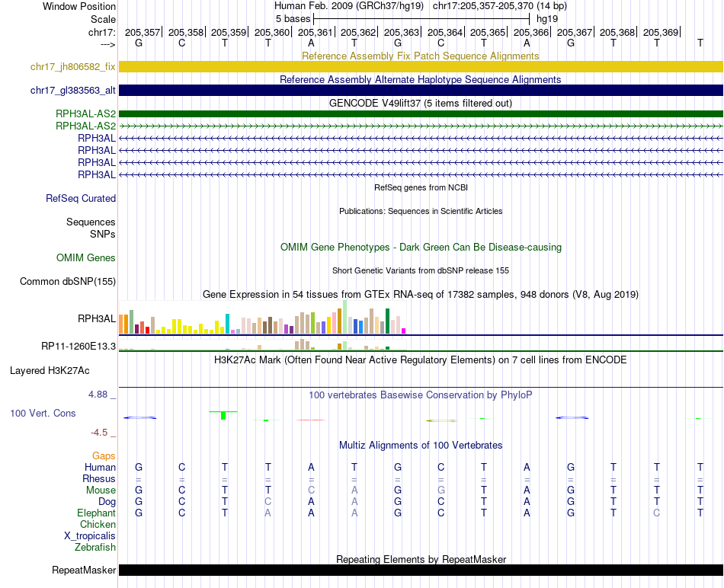The height and width of the screenshot is (588, 724).
Task: Open Short Genetic Variants from dbSNP title
Action: pyautogui.click(x=421, y=270)
